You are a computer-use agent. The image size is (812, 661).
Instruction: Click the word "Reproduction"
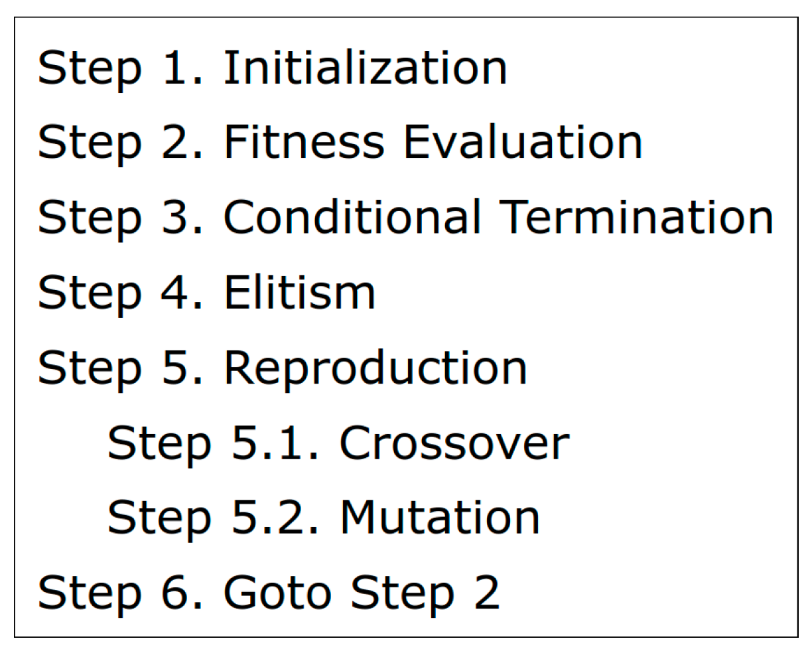[375, 367]
